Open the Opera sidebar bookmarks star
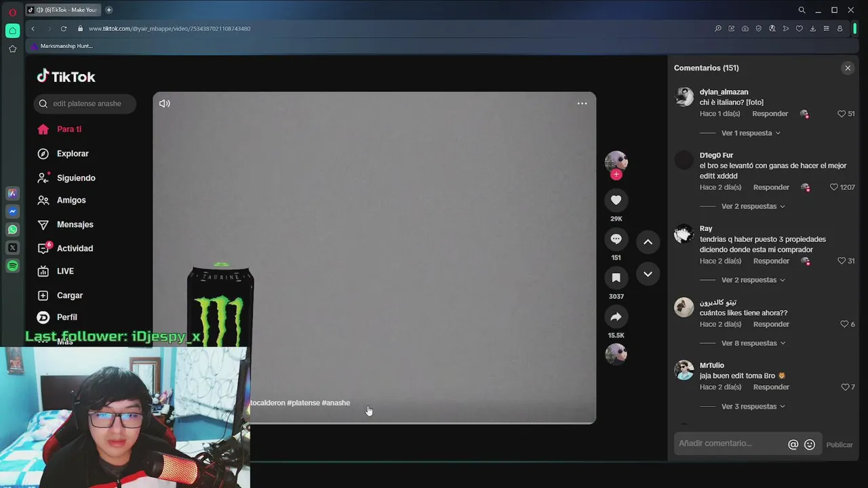868x488 pixels. 12,49
